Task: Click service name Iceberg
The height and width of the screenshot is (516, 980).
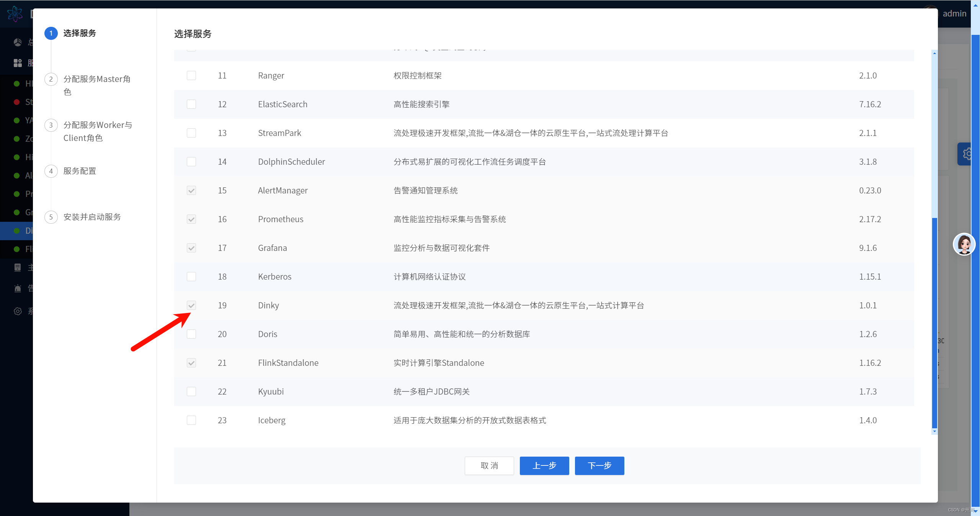Action: pos(271,420)
